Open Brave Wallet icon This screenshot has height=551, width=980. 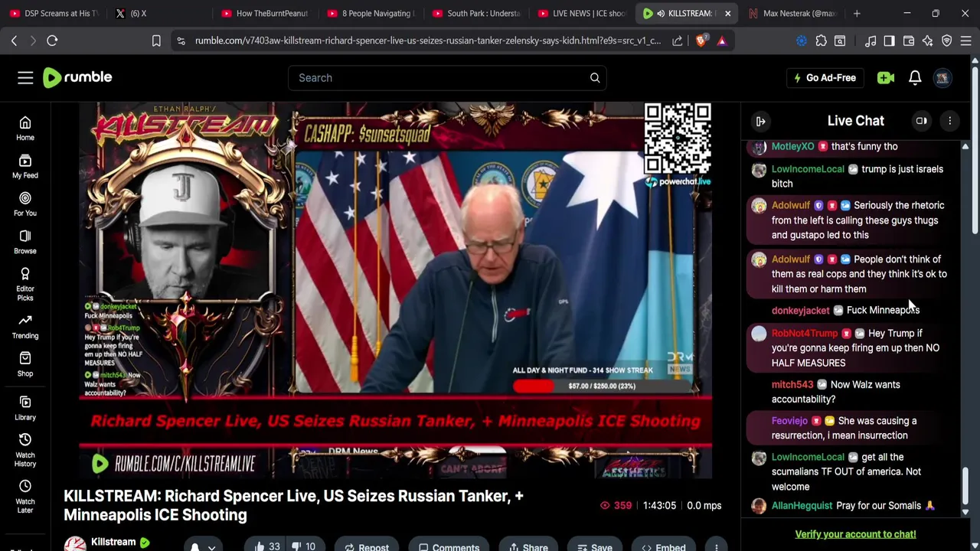(909, 41)
